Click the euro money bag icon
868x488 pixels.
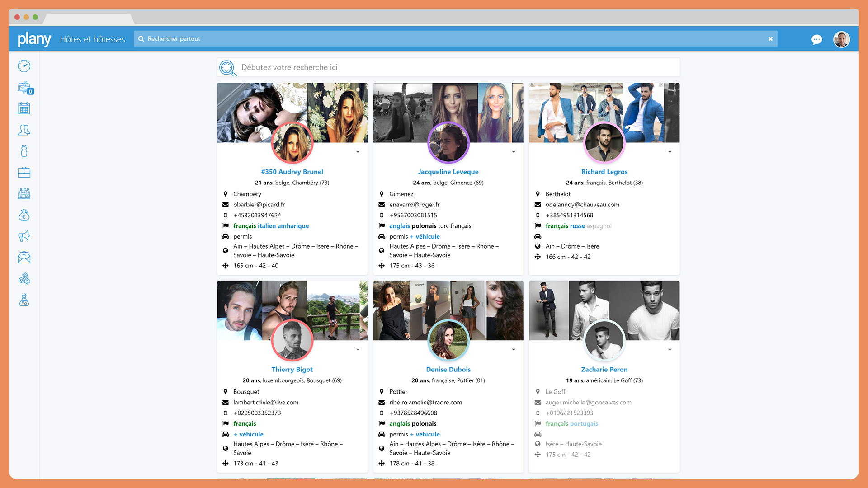pos(24,215)
